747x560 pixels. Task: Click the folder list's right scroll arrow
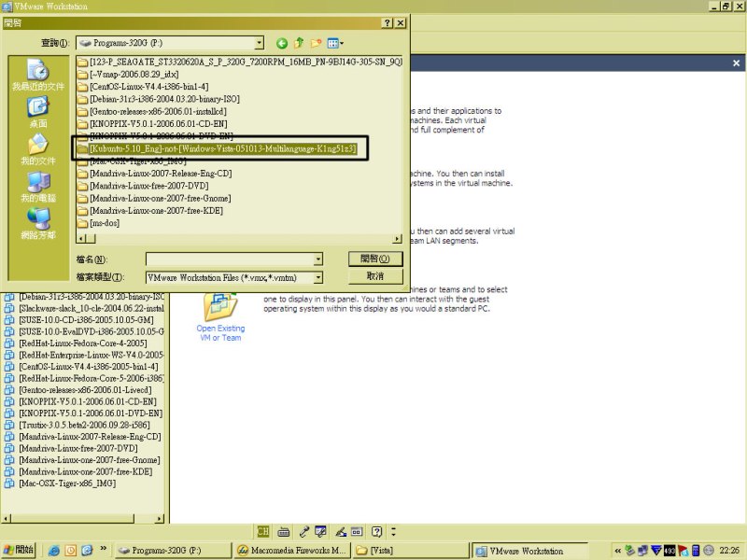tap(398, 239)
